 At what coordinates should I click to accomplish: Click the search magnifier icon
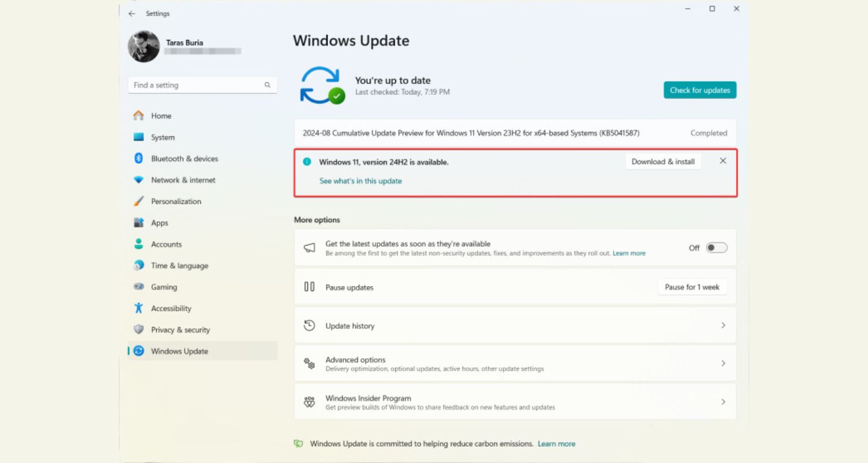tap(267, 85)
